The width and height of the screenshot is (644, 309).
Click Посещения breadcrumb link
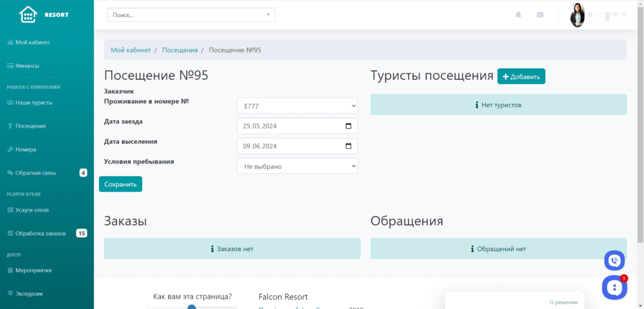click(x=180, y=50)
